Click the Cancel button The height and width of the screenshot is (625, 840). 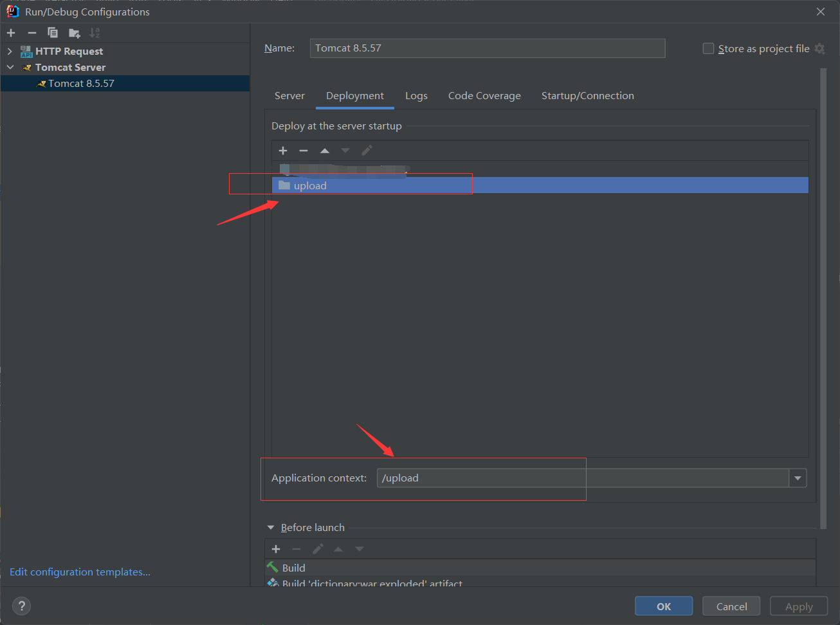[731, 606]
